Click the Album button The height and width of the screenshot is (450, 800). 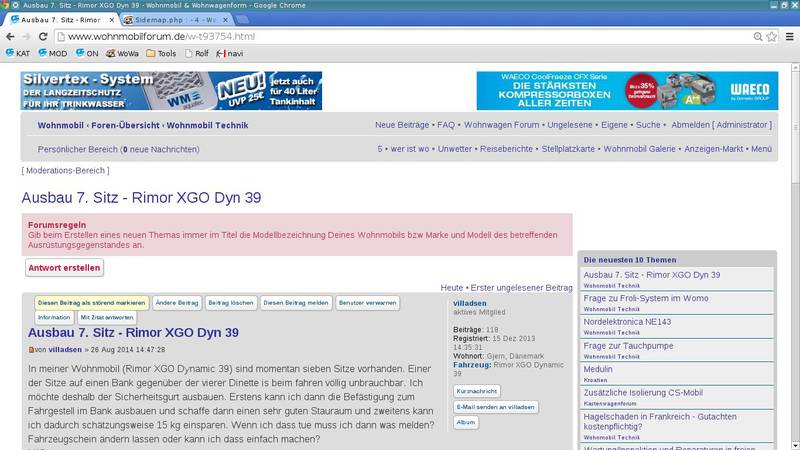(x=466, y=422)
